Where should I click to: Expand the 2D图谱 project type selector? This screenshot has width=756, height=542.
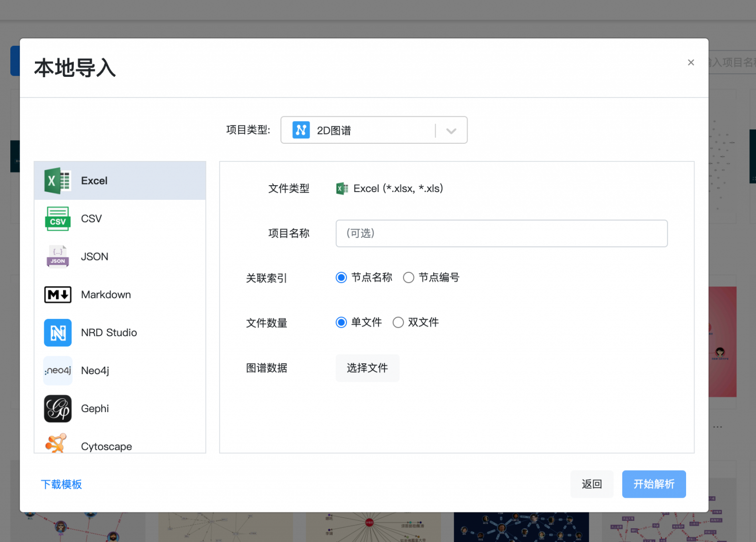coord(374,130)
